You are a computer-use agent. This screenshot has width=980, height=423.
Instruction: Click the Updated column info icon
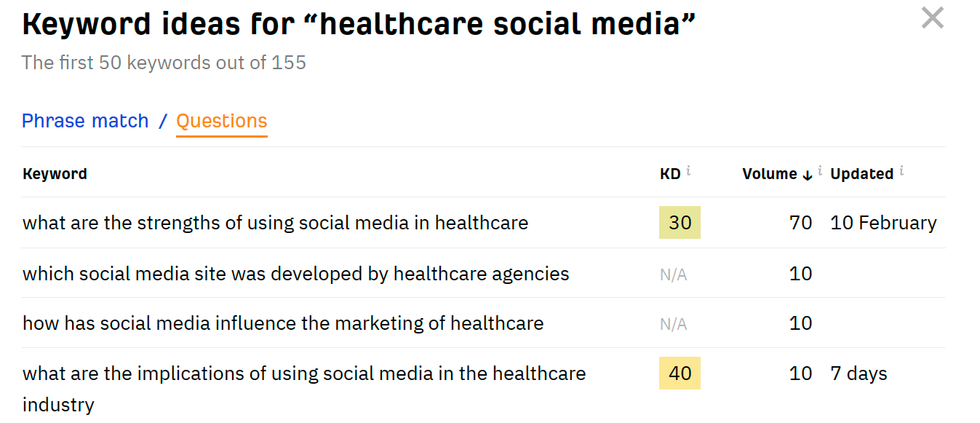coord(901,171)
